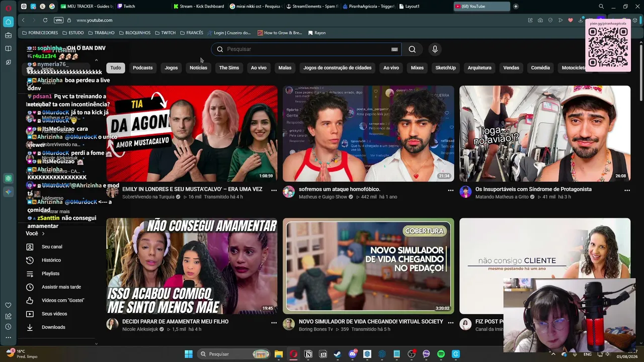
Task: Open the Rayon bookmark
Action: [317, 33]
